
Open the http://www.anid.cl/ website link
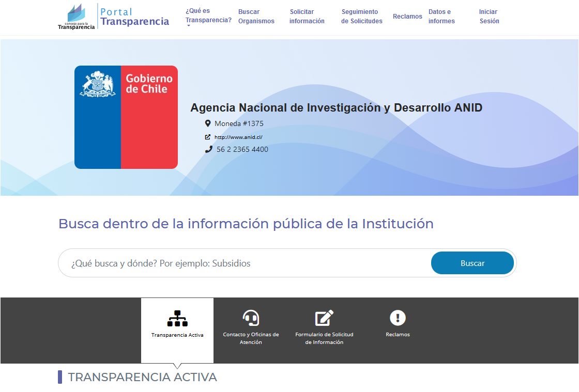(x=238, y=137)
